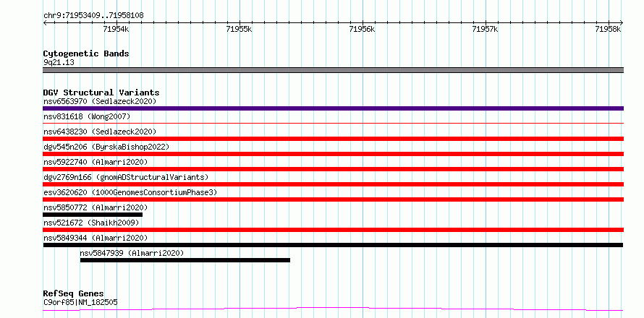Click the RefSeq Genes track title

[x=73, y=294]
